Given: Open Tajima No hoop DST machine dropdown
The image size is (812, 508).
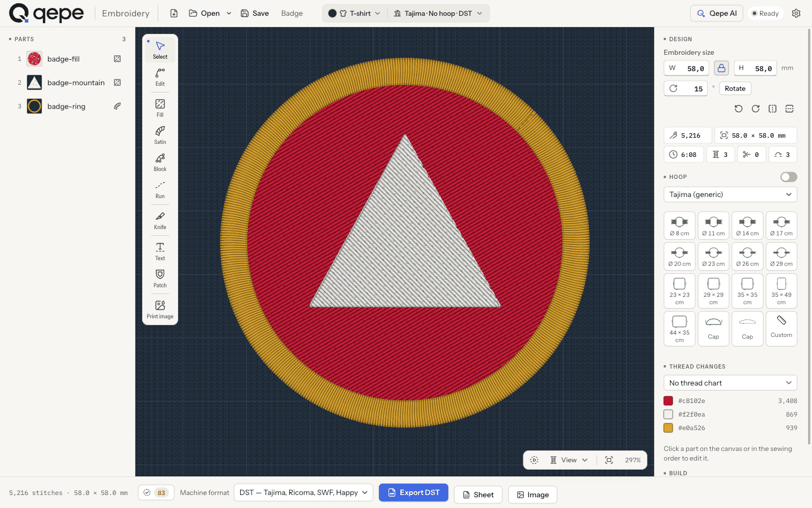Looking at the screenshot, I should tap(438, 13).
